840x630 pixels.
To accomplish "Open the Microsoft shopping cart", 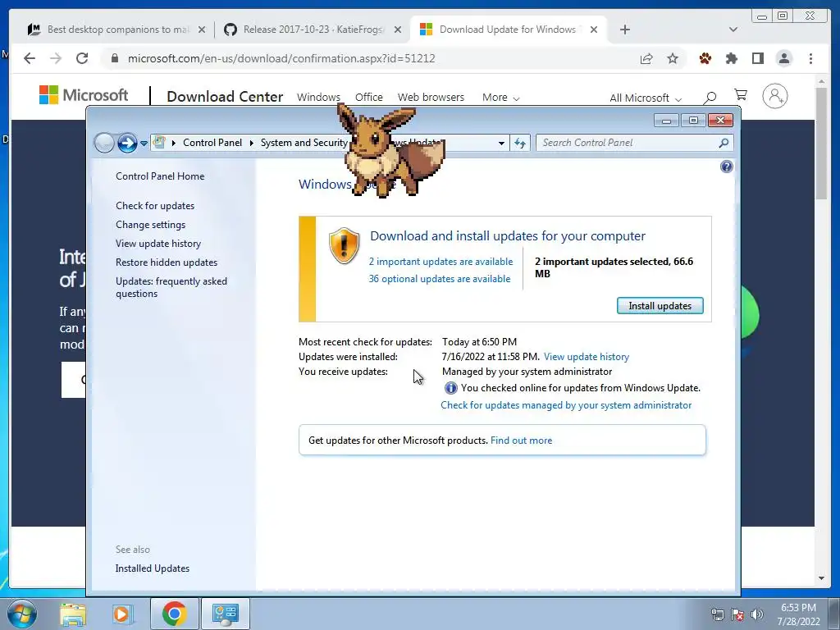I will tap(741, 95).
